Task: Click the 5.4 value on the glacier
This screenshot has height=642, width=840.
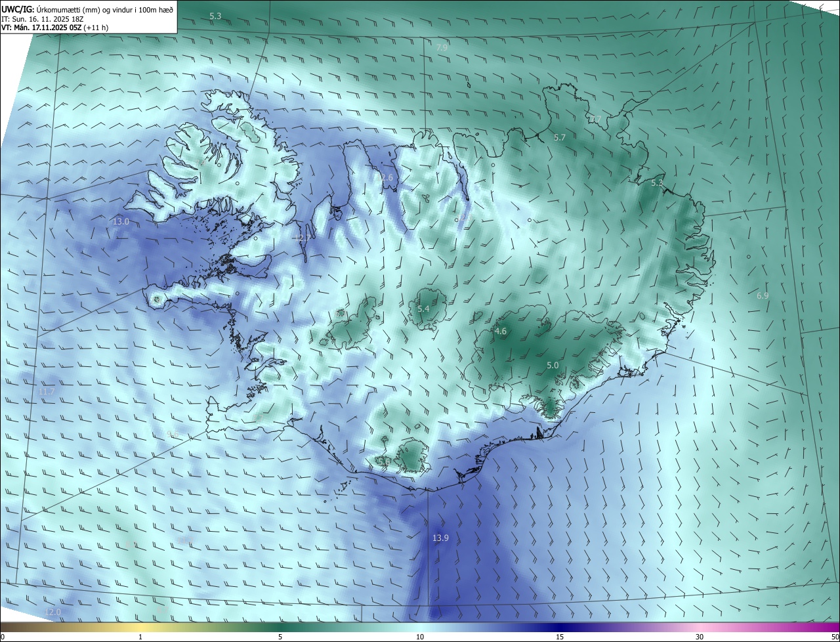Action: click(x=423, y=309)
